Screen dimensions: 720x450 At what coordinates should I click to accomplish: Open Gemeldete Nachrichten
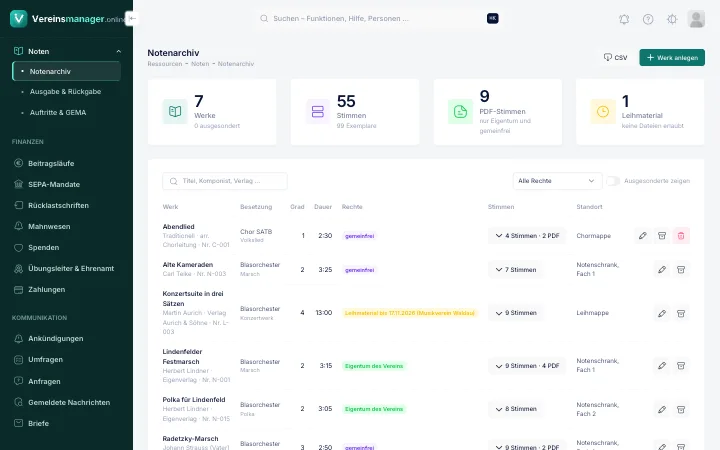click(67, 402)
